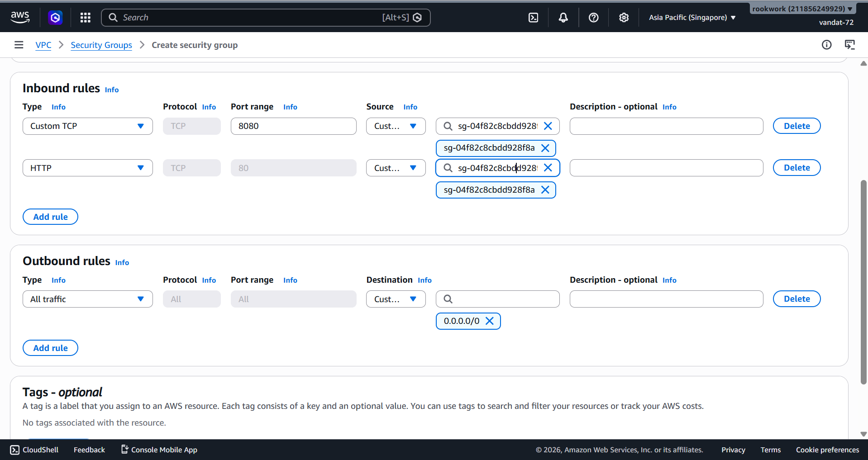Open Info link next to inbound Source
The image size is (868, 460).
click(x=410, y=107)
